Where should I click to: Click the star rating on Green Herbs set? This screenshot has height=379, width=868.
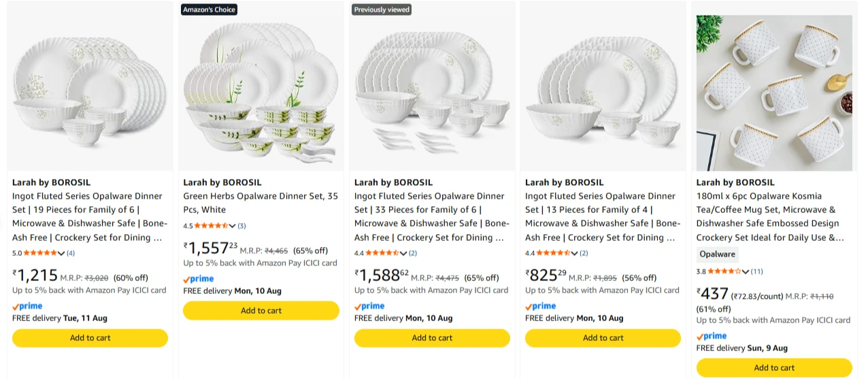[x=212, y=226]
